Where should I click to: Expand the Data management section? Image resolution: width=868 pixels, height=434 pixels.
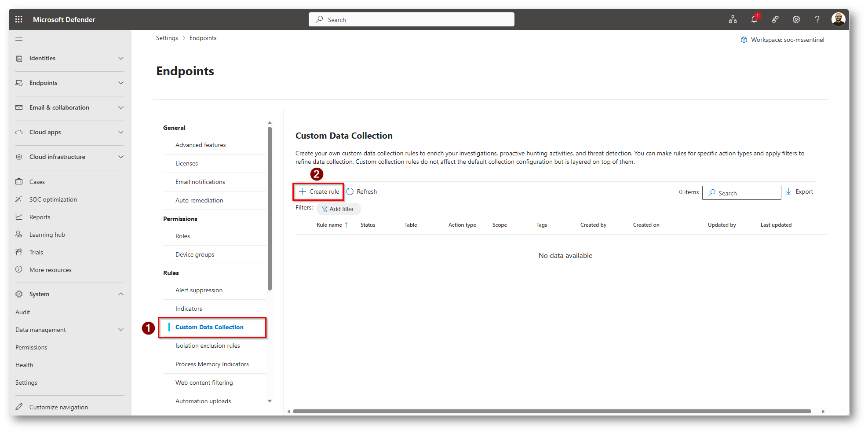tap(121, 330)
